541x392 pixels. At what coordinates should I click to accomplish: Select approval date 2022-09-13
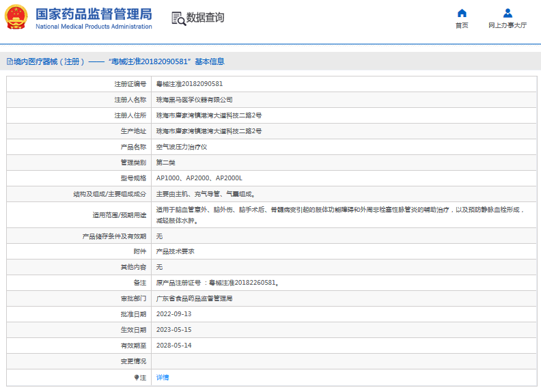pos(174,314)
